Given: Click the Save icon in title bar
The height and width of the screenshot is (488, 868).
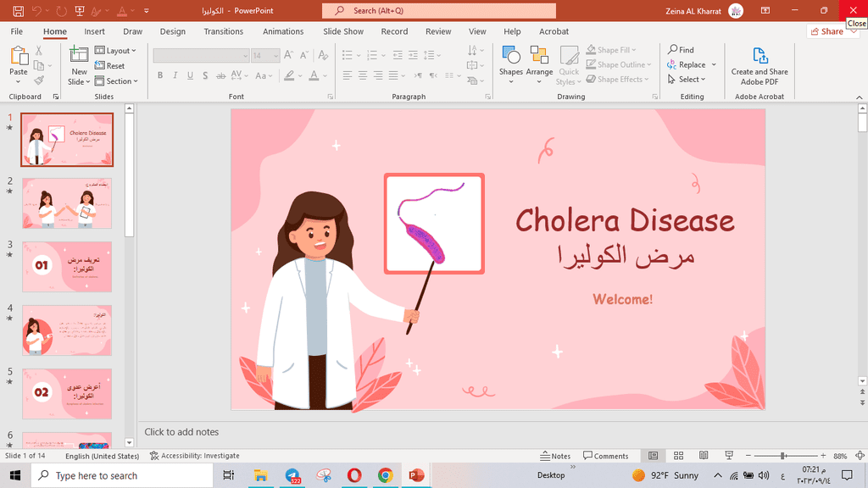Looking at the screenshot, I should click(19, 10).
